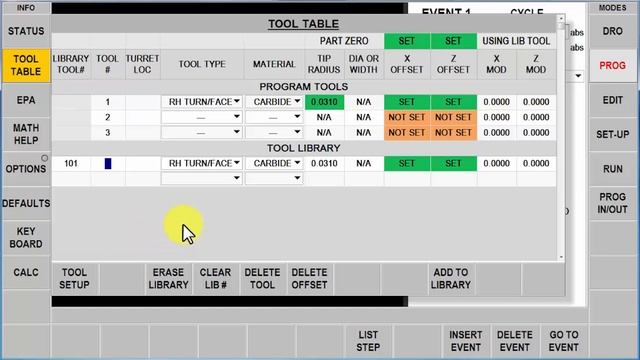Select library tool# 101 cell

coord(71,163)
